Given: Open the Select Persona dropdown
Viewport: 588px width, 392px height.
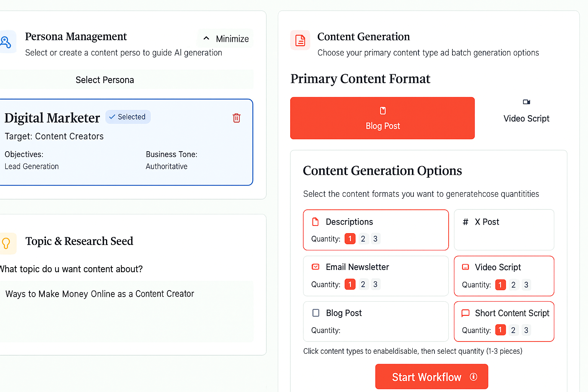Looking at the screenshot, I should click(105, 80).
